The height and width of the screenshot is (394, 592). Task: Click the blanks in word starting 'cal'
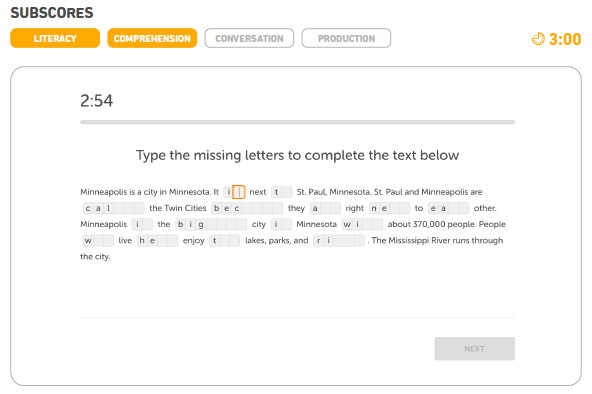pyautogui.click(x=129, y=208)
